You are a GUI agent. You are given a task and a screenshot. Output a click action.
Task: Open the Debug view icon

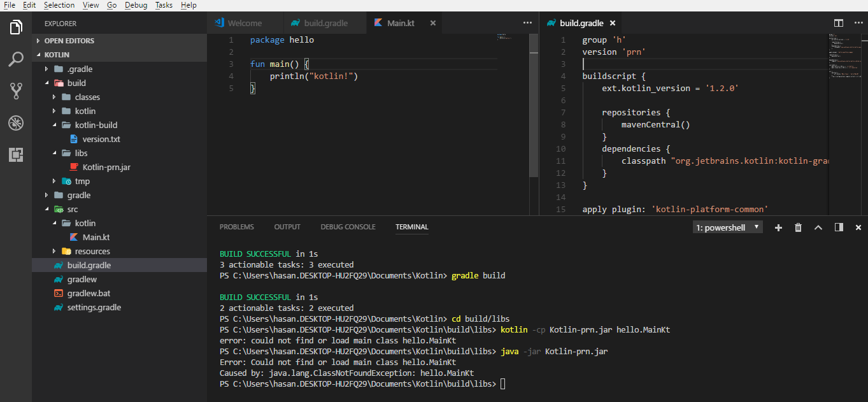16,122
